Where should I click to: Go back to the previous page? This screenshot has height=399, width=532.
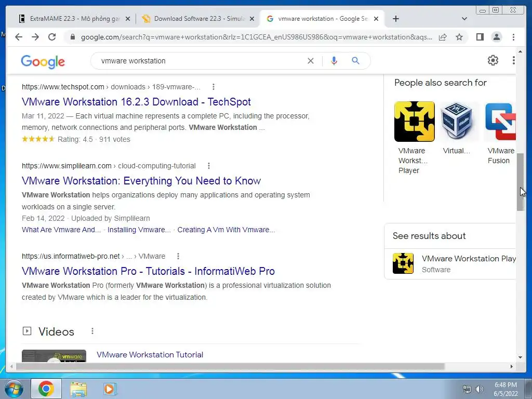(x=19, y=37)
